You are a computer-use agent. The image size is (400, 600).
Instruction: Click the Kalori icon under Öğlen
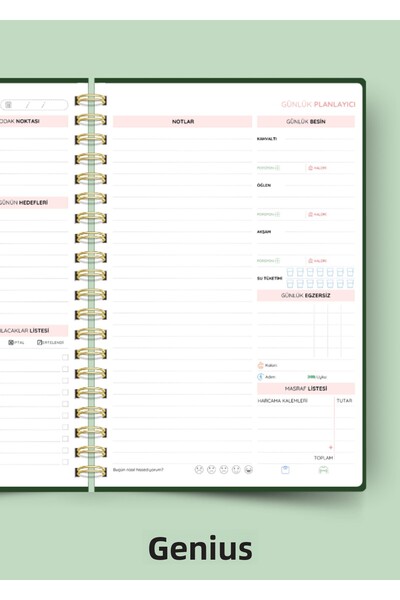tap(310, 214)
